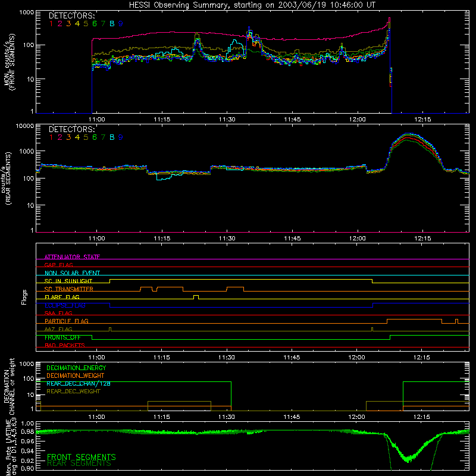Select detector number 6 in rear segments legend
Viewport: 476px width, 476px height.
tap(95, 137)
